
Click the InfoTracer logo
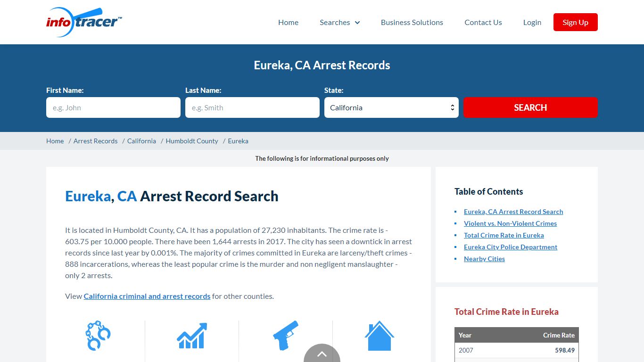tap(84, 22)
